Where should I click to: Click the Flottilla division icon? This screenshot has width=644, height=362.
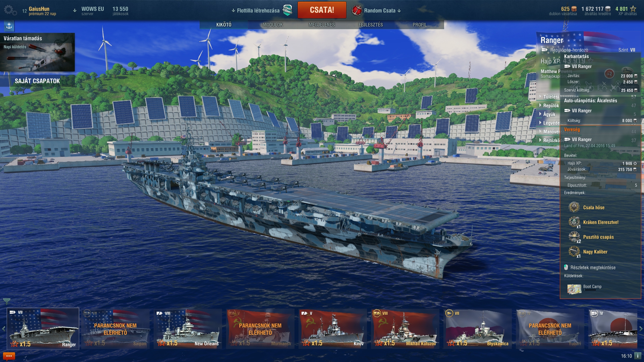287,10
